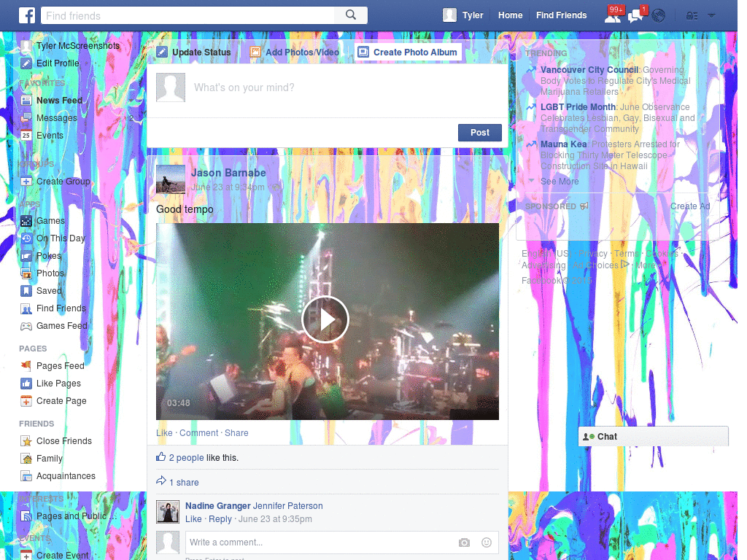
Task: Click the Family house icon
Action: pos(26,459)
